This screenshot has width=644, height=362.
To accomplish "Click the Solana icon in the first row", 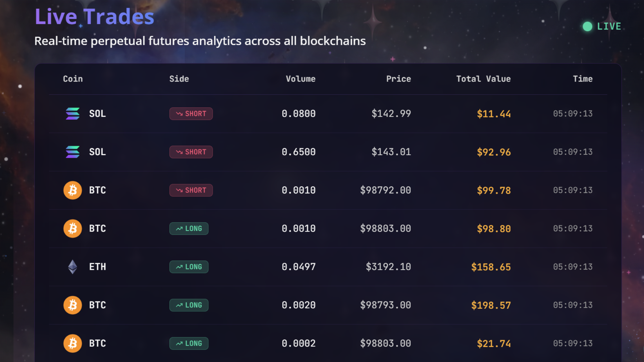I will click(72, 114).
